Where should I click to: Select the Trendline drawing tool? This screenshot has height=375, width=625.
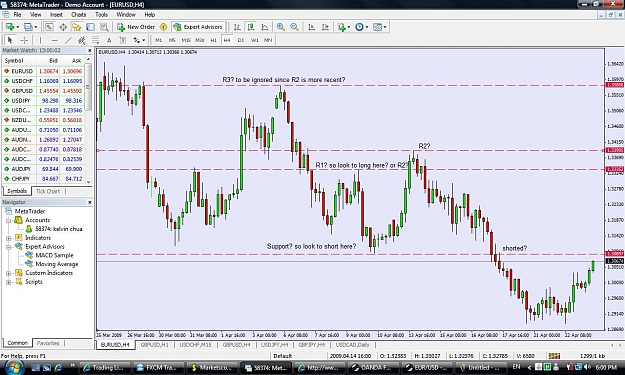pos(68,40)
